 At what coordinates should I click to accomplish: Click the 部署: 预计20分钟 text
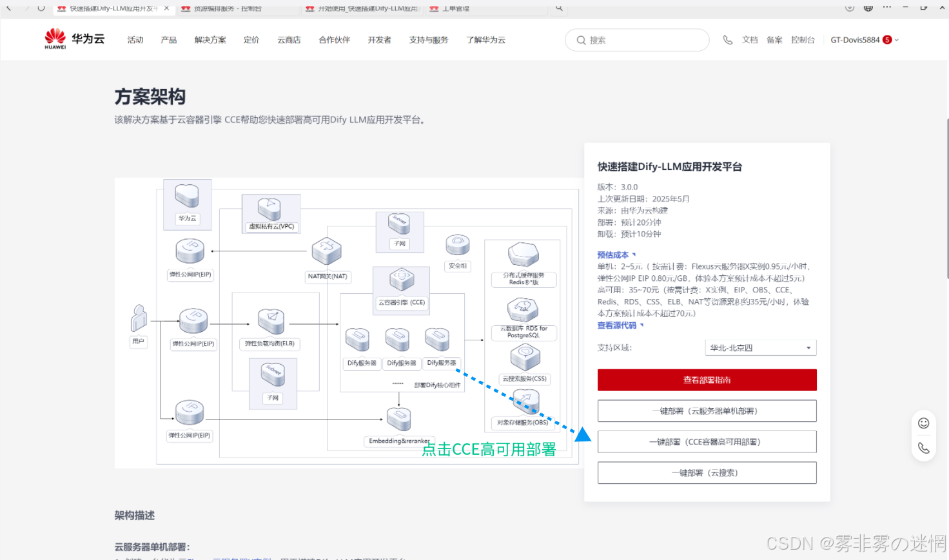pyautogui.click(x=629, y=222)
